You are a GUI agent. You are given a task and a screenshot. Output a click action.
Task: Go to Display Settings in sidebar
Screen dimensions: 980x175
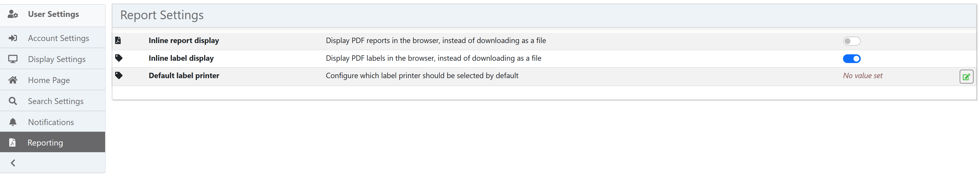(57, 59)
